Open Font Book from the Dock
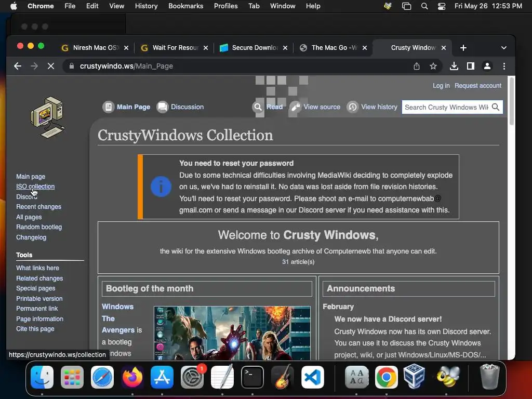 (356, 377)
